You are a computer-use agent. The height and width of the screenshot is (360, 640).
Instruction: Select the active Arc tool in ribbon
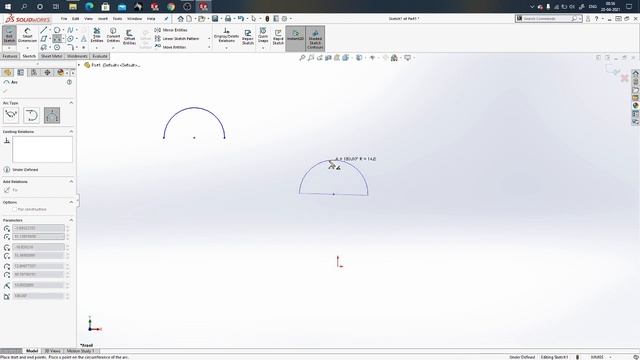tap(57, 39)
